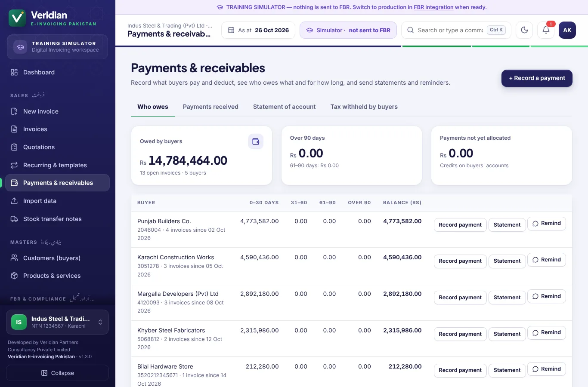Remind Margalla Developers (Pvt) Ltd
588x387 pixels.
(547, 296)
